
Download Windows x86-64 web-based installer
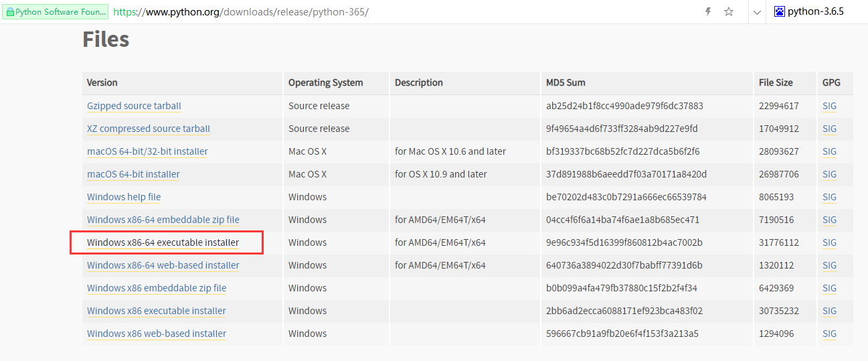pyautogui.click(x=163, y=265)
